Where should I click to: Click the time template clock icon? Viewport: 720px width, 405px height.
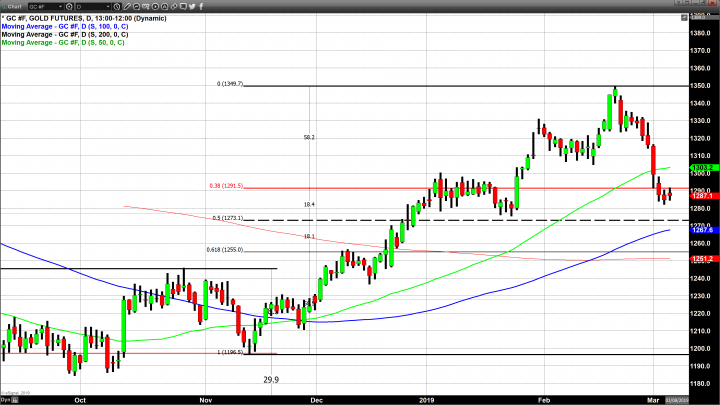117,6
